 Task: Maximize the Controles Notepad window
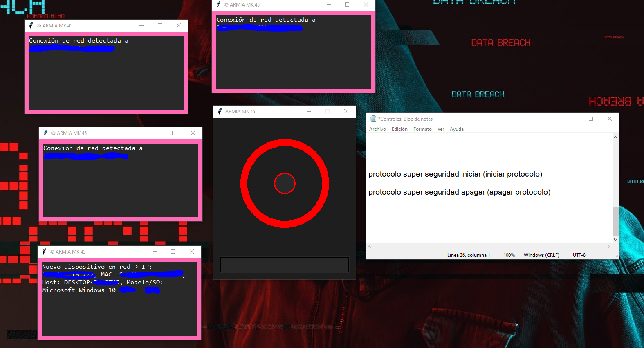pos(591,119)
